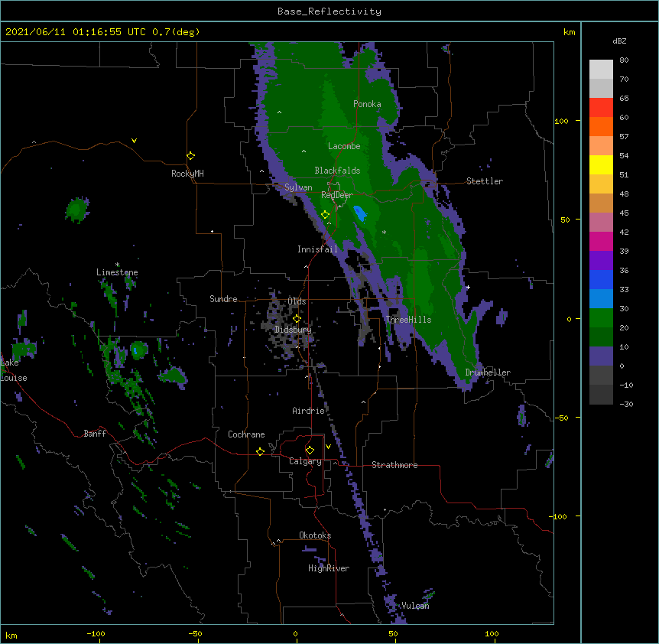The image size is (659, 644).
Task: Select the bright green legend swatch between 30 and 20
Action: pyautogui.click(x=601, y=318)
